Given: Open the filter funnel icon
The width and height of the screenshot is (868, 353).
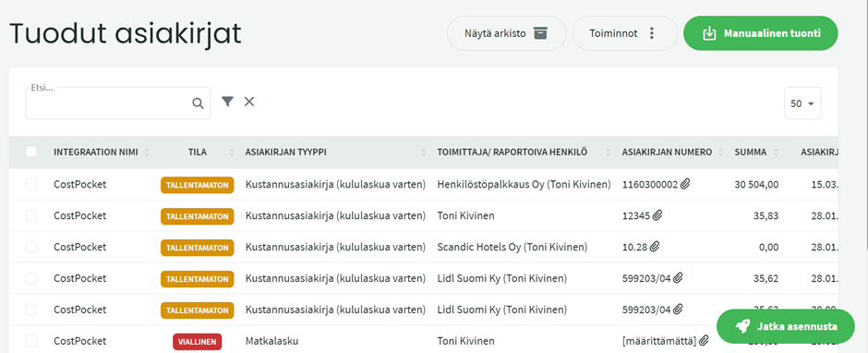Looking at the screenshot, I should pyautogui.click(x=227, y=102).
